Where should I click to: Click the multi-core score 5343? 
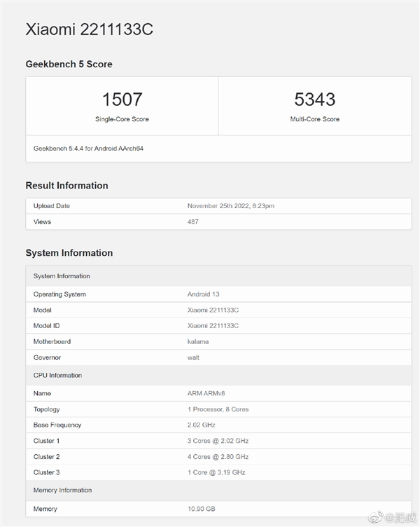[x=315, y=100]
